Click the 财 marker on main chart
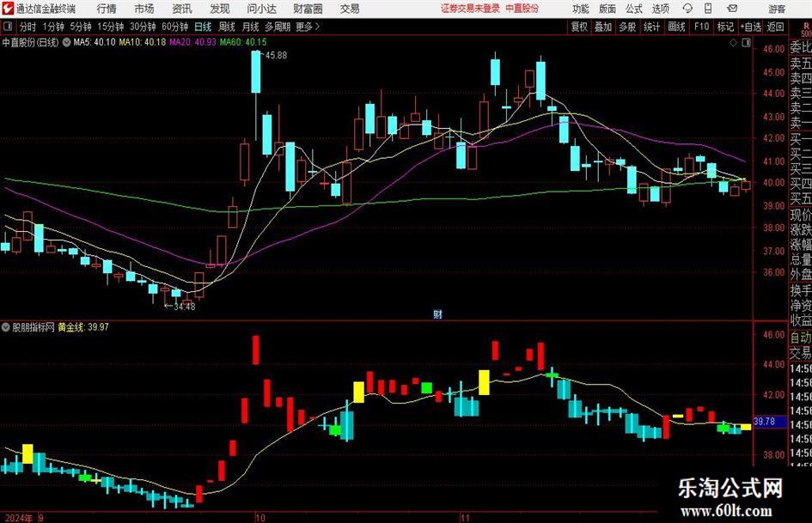Viewport: 812px width, 523px height. 438,313
